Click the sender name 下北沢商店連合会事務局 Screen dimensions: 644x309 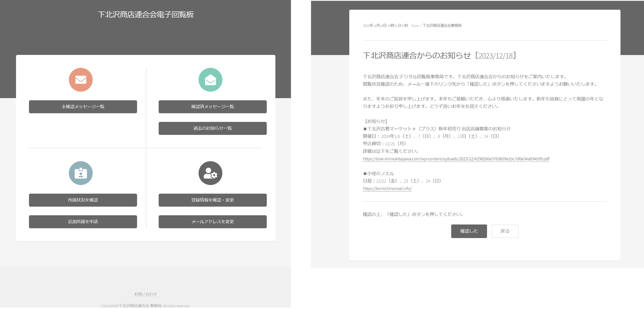tap(442, 26)
